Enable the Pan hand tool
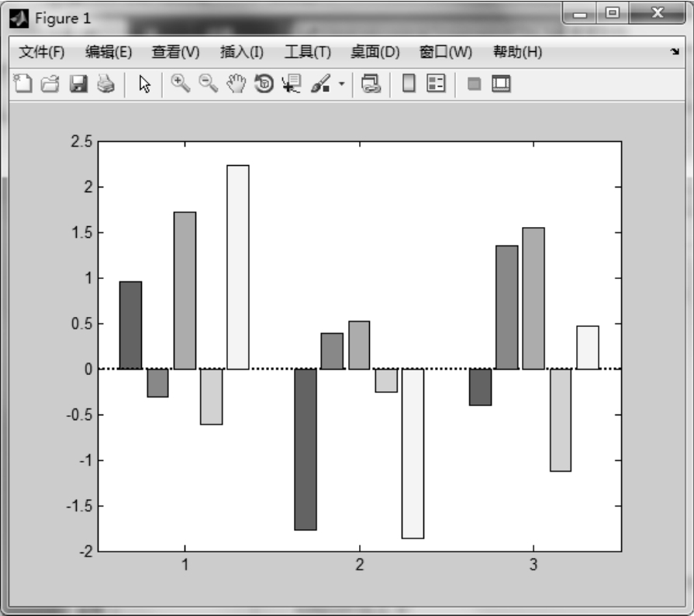The image size is (694, 616). (x=237, y=84)
